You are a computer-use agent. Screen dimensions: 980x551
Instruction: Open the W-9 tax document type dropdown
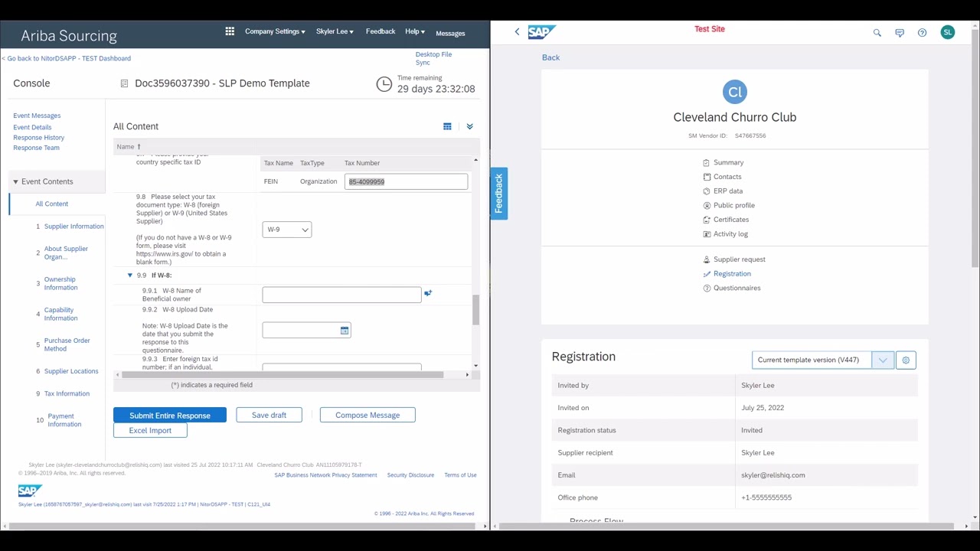pos(287,230)
